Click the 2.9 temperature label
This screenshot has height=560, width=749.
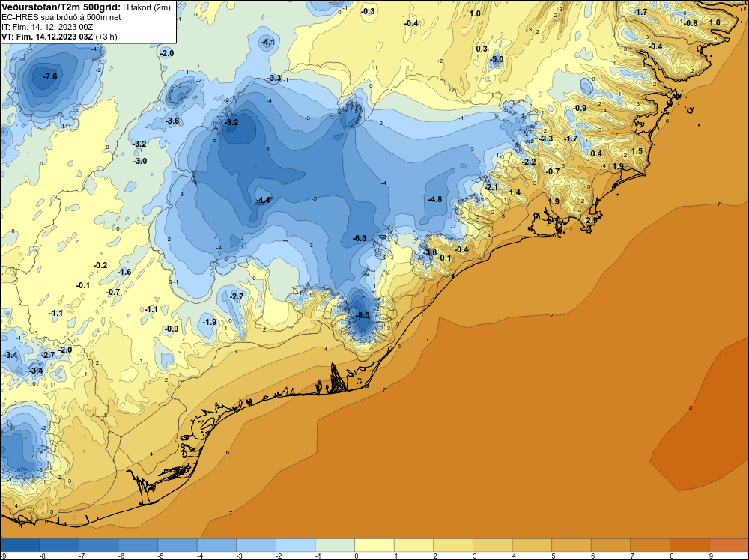[x=592, y=221]
